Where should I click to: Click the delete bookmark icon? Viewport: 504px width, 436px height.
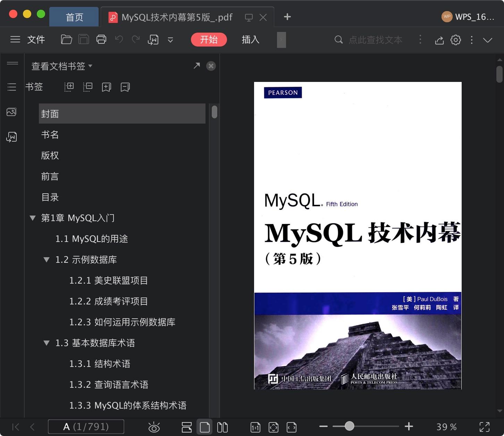[125, 87]
